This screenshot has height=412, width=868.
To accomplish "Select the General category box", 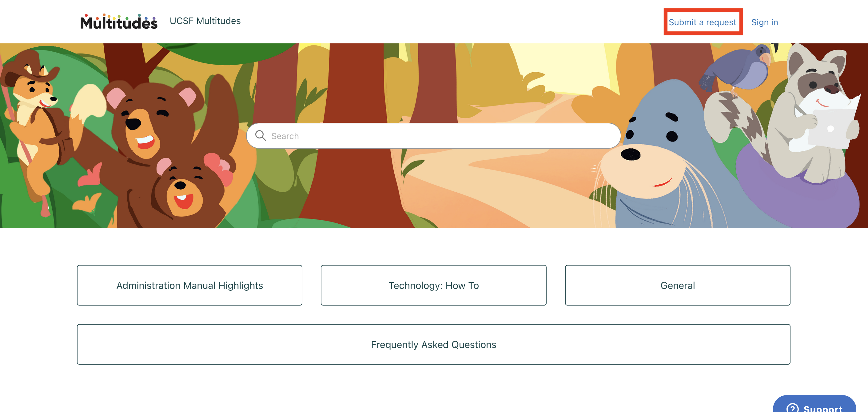I will tap(677, 285).
